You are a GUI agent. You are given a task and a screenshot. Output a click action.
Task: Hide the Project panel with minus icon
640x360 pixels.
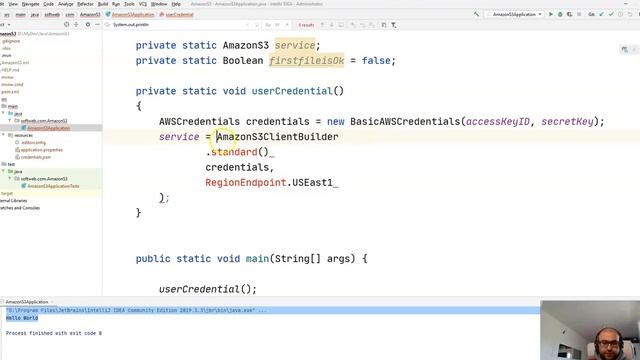click(97, 24)
